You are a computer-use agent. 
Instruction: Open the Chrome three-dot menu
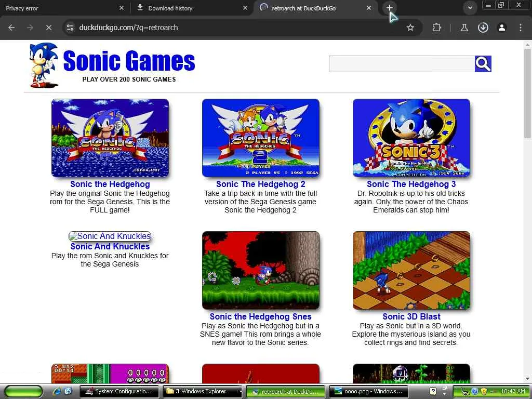click(x=521, y=28)
